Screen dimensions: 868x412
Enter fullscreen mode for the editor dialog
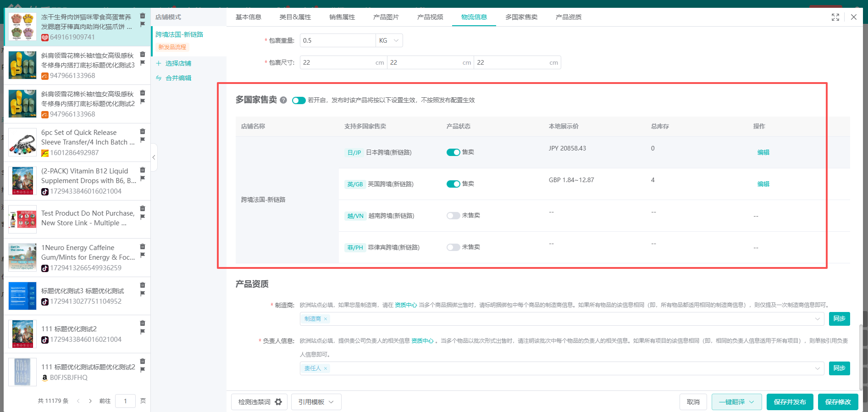835,17
